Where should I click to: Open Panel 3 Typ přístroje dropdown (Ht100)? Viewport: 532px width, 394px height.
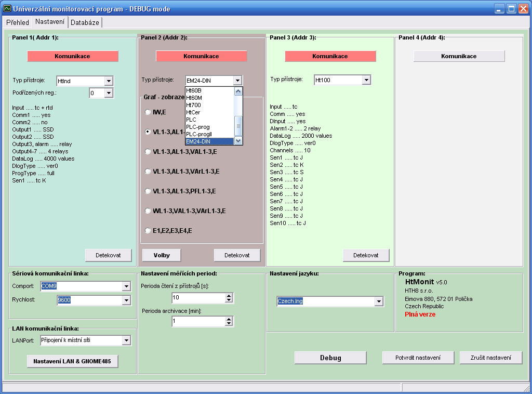[366, 80]
